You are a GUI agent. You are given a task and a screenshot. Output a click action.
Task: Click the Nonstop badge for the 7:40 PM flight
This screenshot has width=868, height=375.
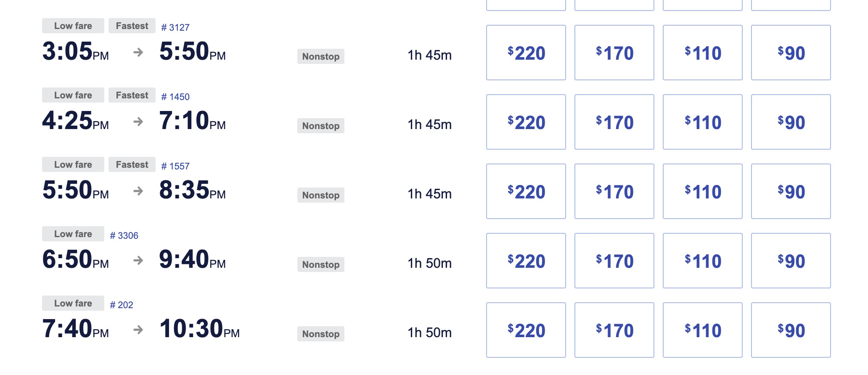tap(321, 334)
